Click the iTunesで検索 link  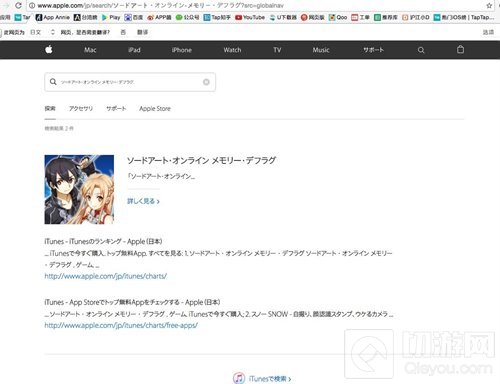[x=270, y=379]
